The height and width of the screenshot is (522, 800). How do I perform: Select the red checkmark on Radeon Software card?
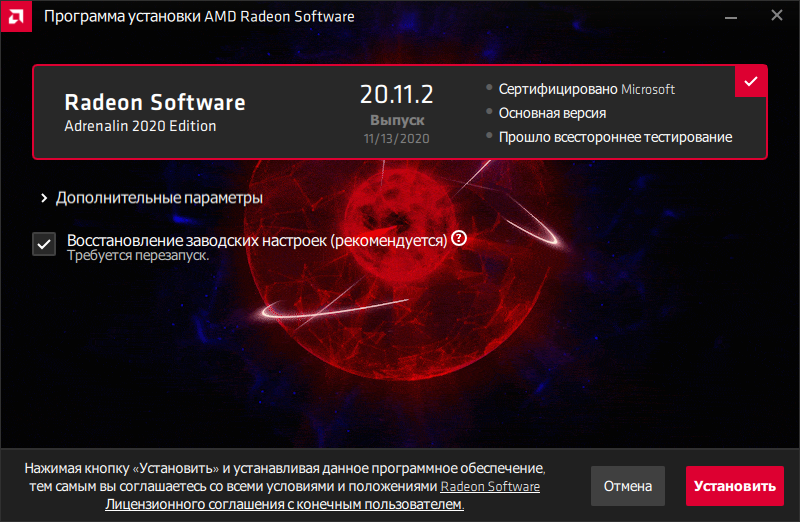(751, 82)
